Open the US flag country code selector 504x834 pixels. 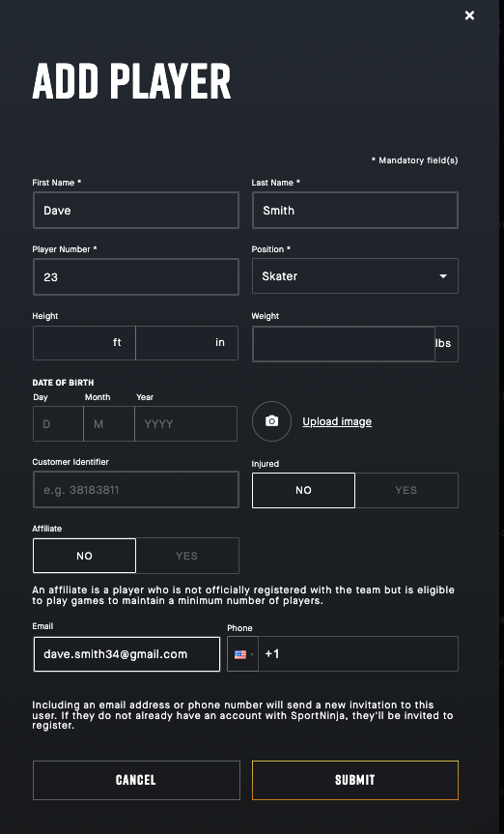pos(243,654)
